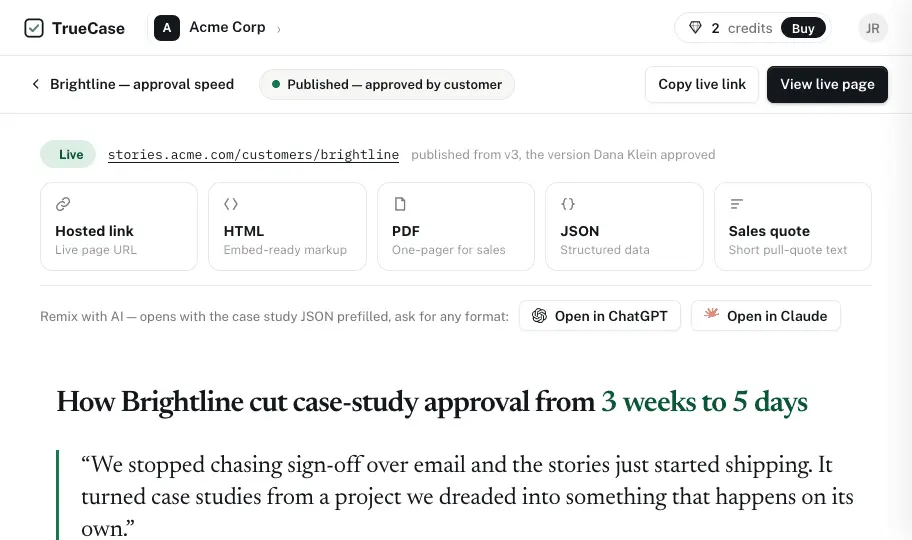Click the Acme Corp workspace name
The height and width of the screenshot is (540, 912).
point(227,27)
